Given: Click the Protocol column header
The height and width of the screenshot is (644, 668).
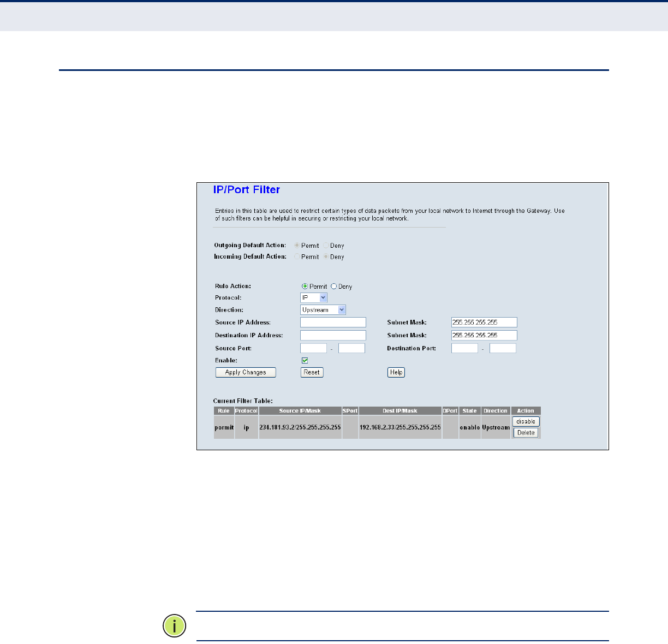Looking at the screenshot, I should (246, 410).
